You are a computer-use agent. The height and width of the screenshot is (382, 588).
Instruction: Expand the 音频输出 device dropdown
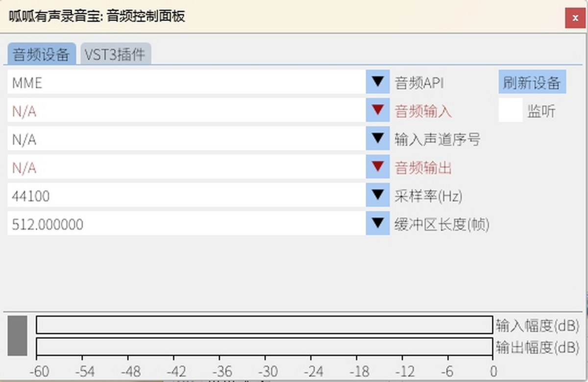377,167
